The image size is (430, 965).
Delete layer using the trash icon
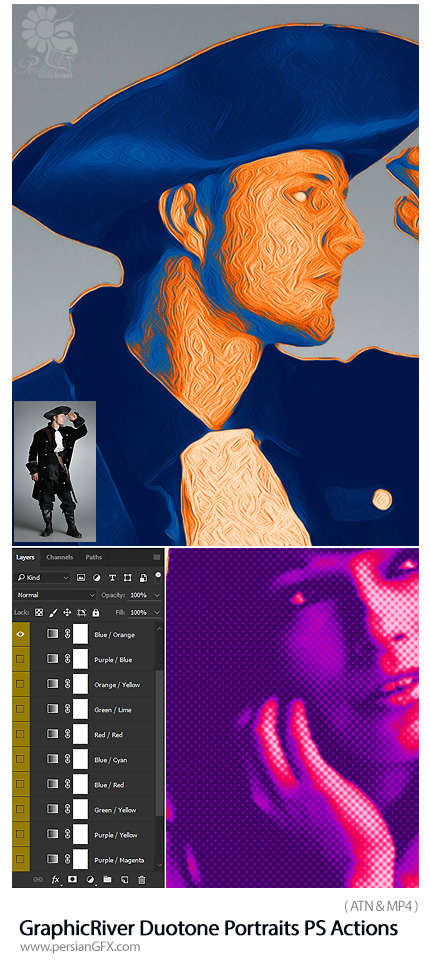click(x=141, y=880)
